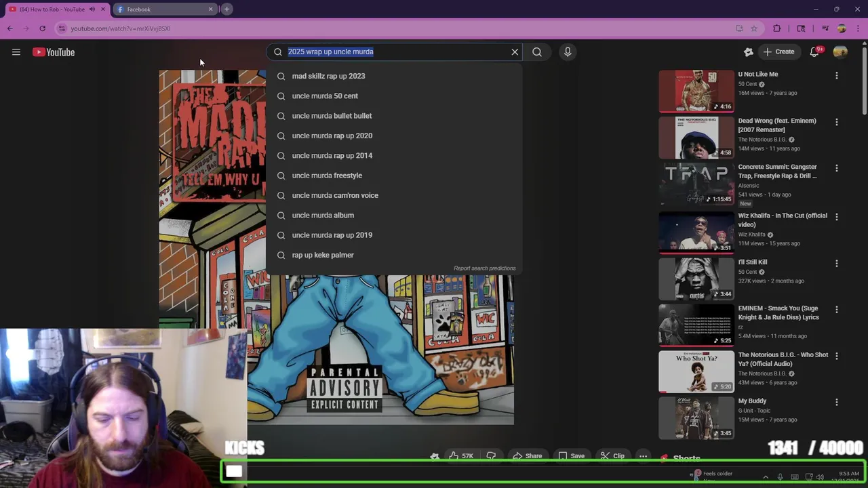Open options for 'In The Cut' video
Viewport: 868px width, 488px height.
(836, 217)
